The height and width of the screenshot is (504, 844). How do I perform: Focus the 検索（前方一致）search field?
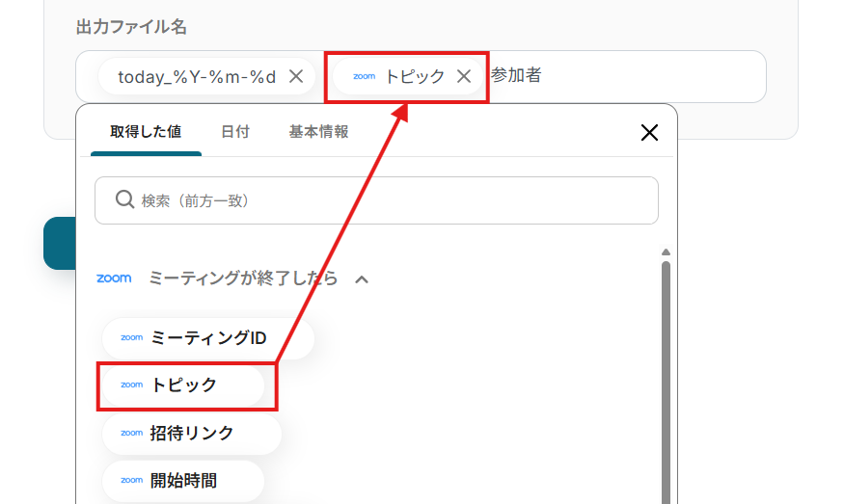(376, 200)
